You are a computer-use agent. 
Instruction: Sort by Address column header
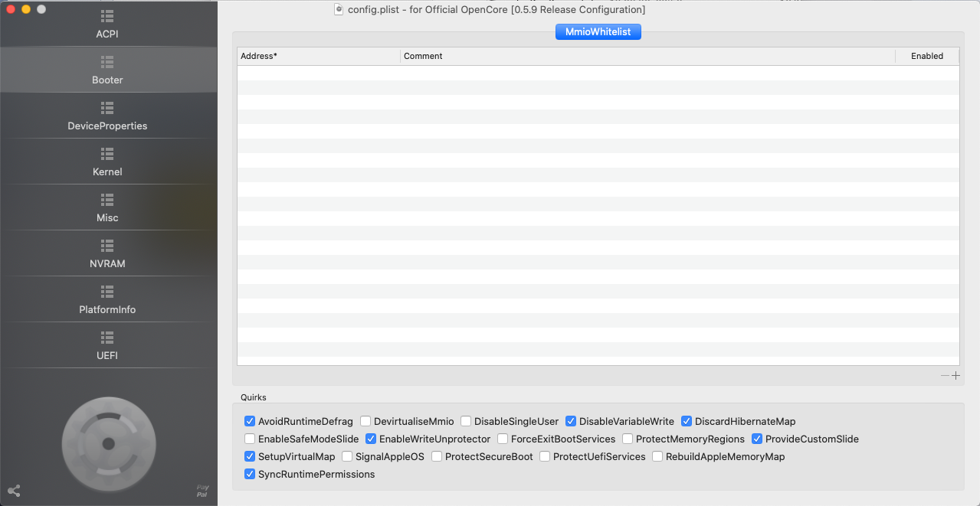pyautogui.click(x=319, y=56)
